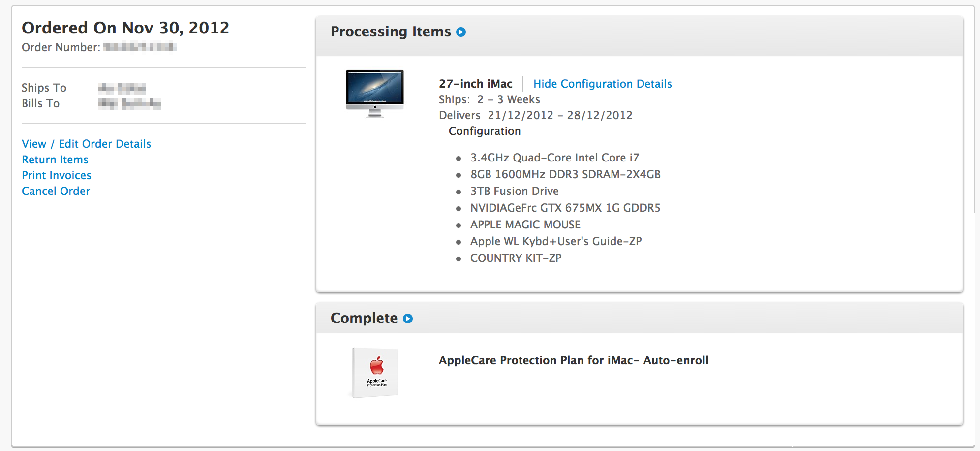Click the Cancel Order link

(x=56, y=191)
